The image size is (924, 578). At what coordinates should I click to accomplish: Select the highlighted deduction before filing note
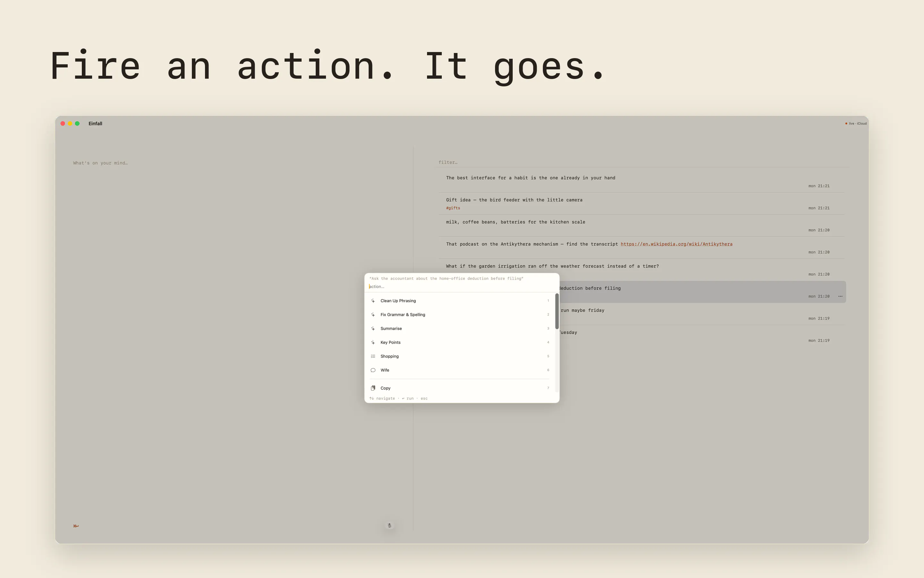[703, 292]
